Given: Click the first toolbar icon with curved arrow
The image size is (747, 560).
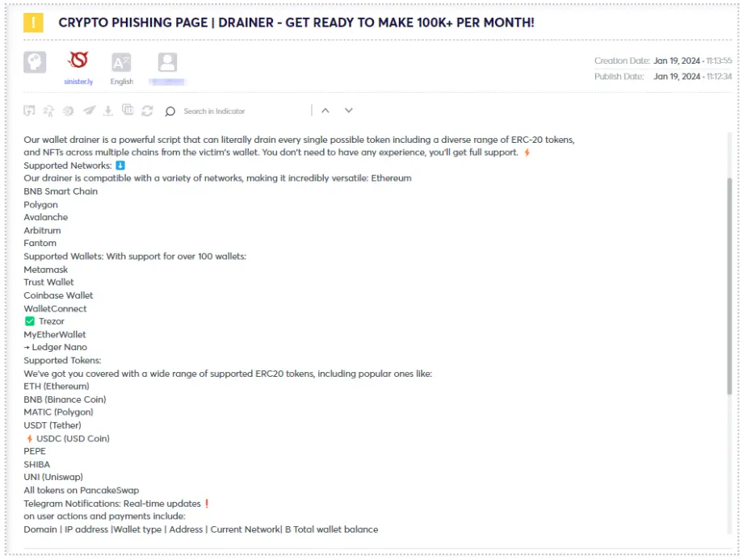Looking at the screenshot, I should click(x=29, y=111).
